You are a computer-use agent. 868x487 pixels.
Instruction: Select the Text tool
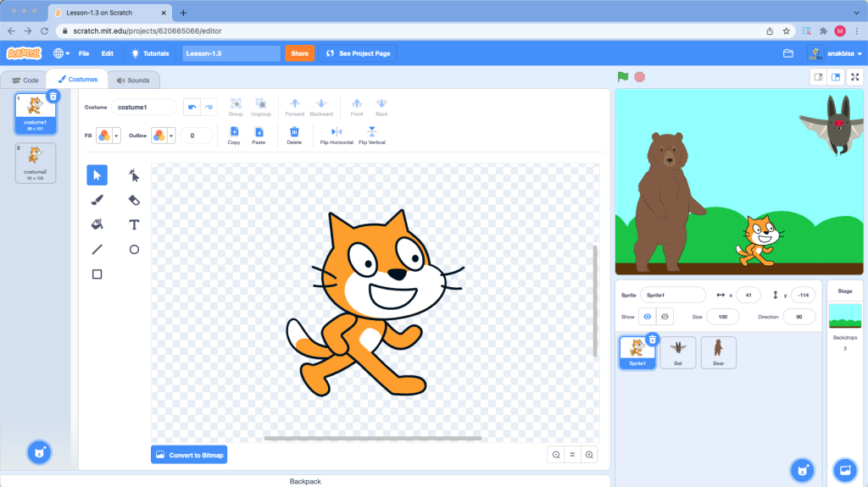134,224
